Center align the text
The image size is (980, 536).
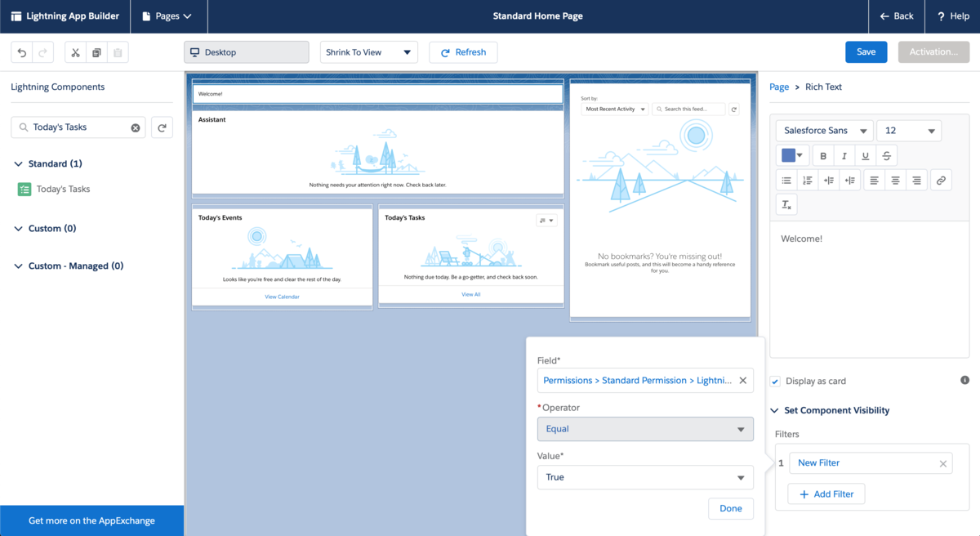pos(896,181)
